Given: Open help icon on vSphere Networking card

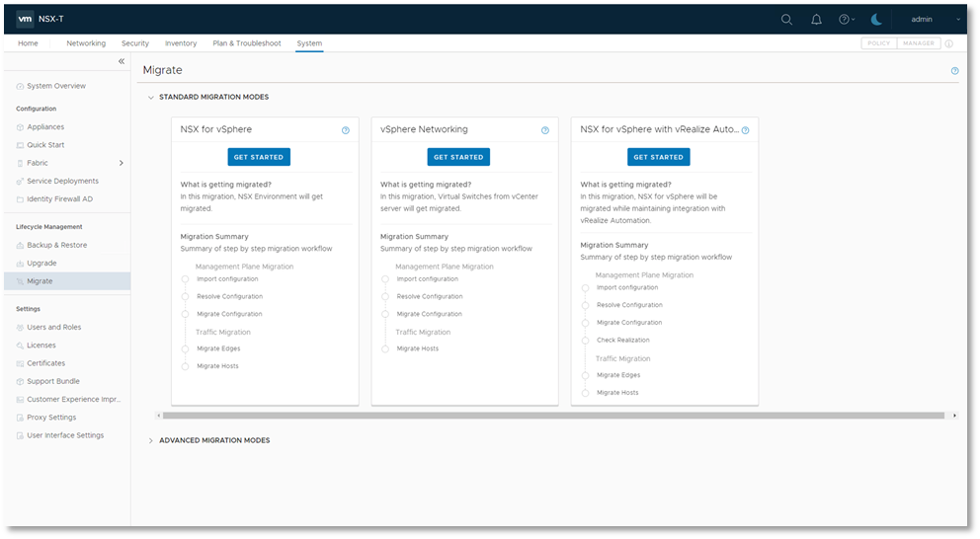Looking at the screenshot, I should [x=545, y=130].
